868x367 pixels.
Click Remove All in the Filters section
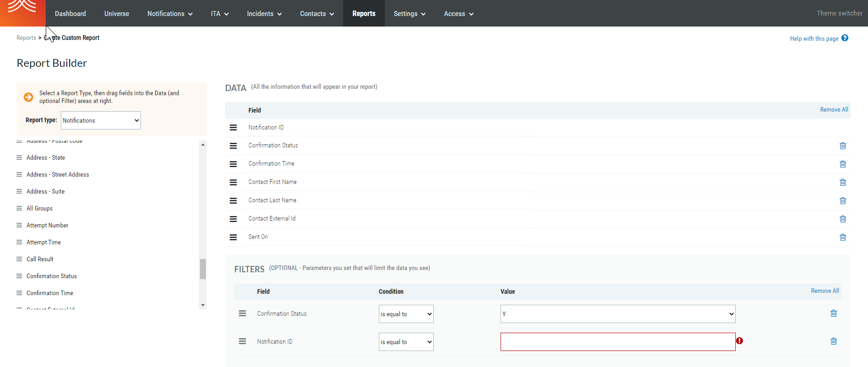(825, 291)
